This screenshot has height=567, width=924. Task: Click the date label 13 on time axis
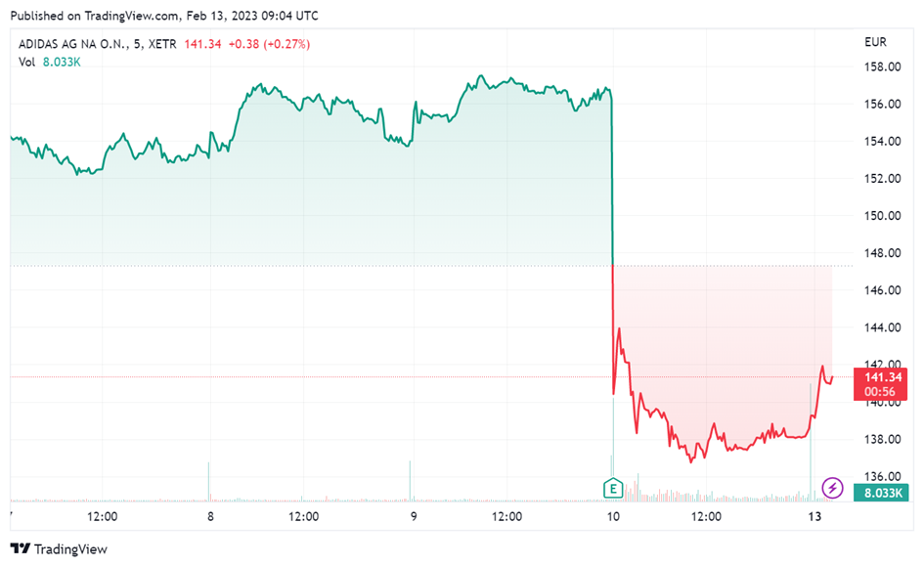[x=814, y=516]
